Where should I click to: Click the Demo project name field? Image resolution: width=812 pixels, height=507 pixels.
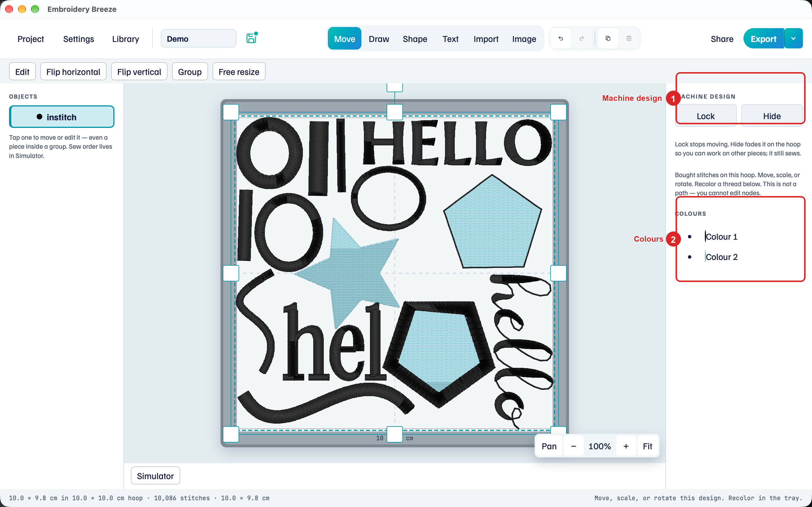pos(199,39)
